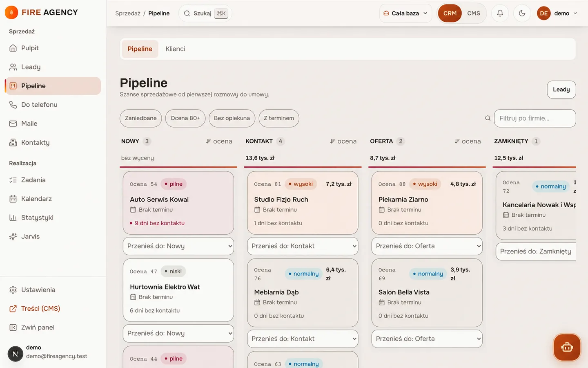Sort the KONTAKT column by ocena
Screen dimensions: 588x368
click(343, 141)
